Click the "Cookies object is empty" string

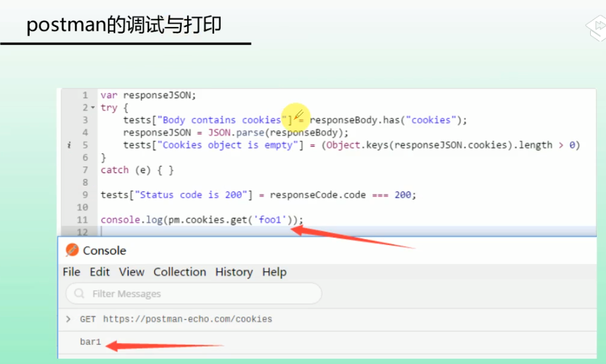228,145
